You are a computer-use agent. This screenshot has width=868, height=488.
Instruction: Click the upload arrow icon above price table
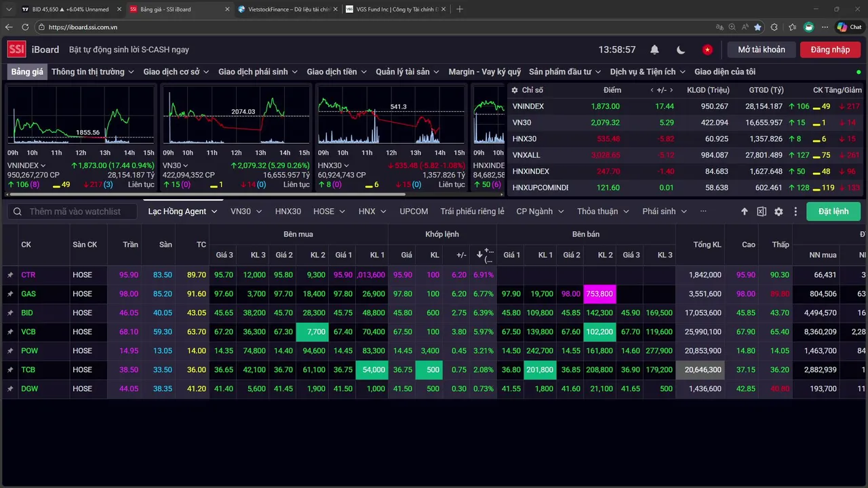click(745, 211)
